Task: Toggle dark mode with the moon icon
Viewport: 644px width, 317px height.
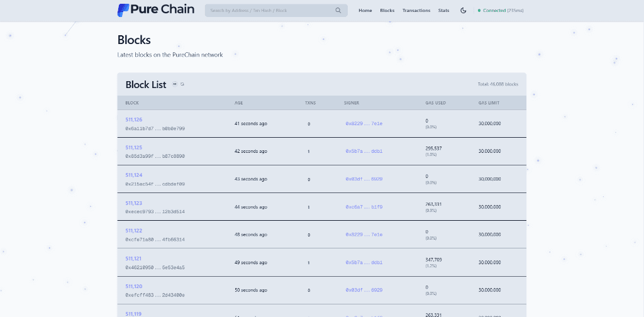Action: [464, 11]
